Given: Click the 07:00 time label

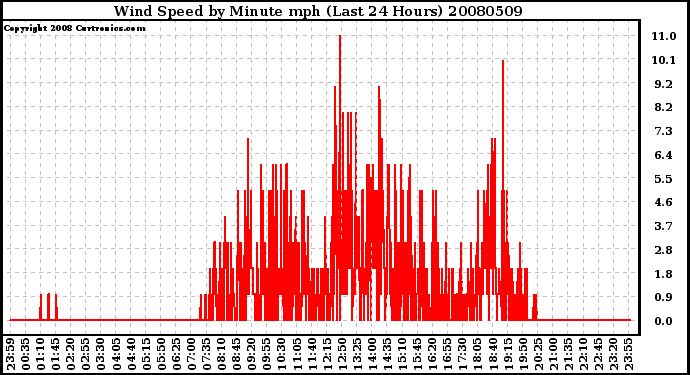Looking at the screenshot, I should (191, 354).
